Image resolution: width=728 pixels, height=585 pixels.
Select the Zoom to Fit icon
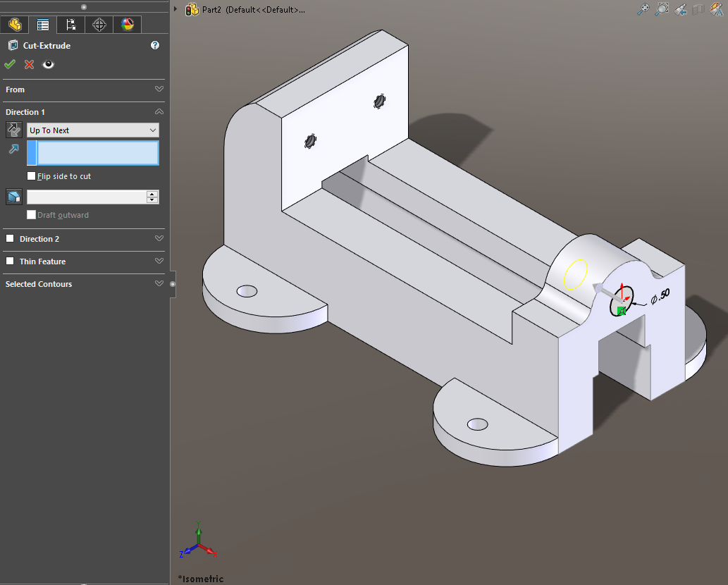click(x=643, y=9)
